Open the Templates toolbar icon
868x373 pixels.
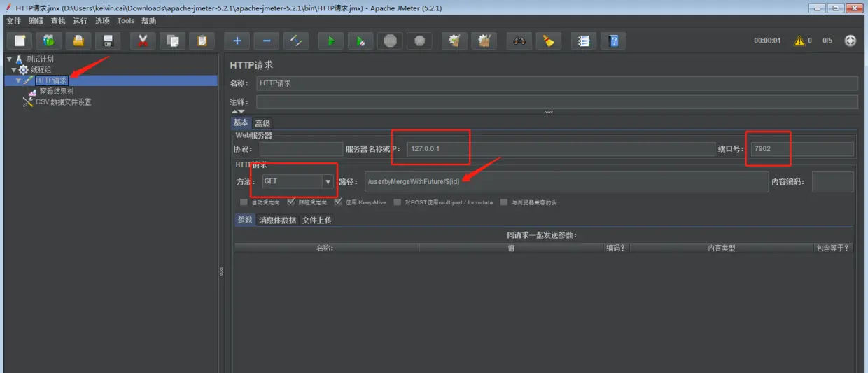click(x=49, y=41)
